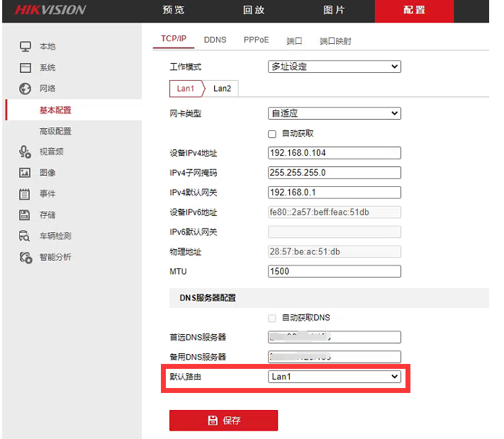
Task: Open 智能分析 settings in sidebar
Action: point(55,257)
